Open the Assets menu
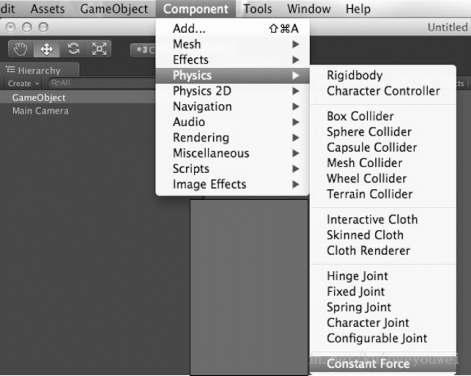 point(47,9)
